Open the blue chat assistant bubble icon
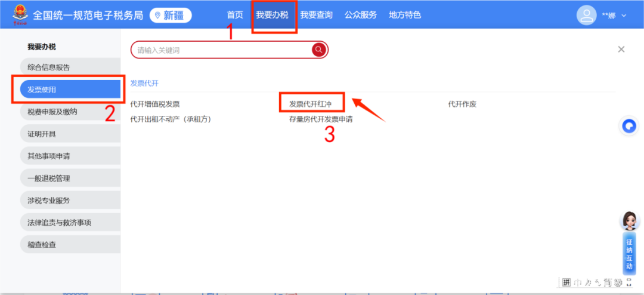This screenshot has width=644, height=295. 629,126
